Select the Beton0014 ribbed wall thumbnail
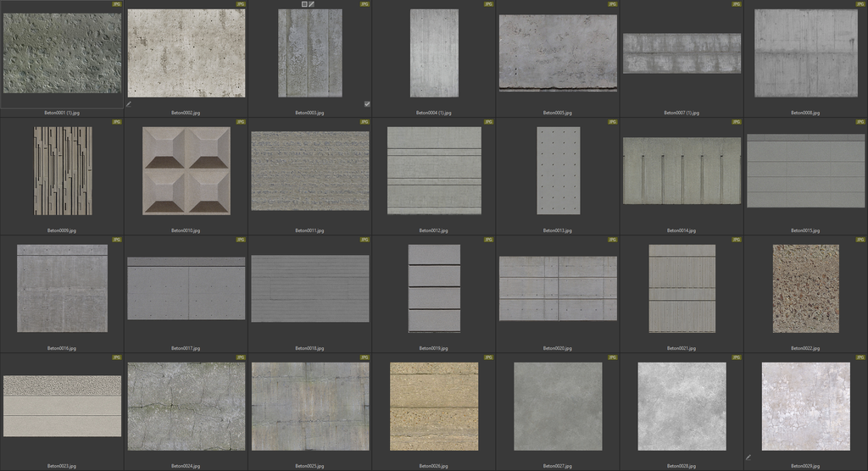This screenshot has height=471, width=868. (682, 171)
